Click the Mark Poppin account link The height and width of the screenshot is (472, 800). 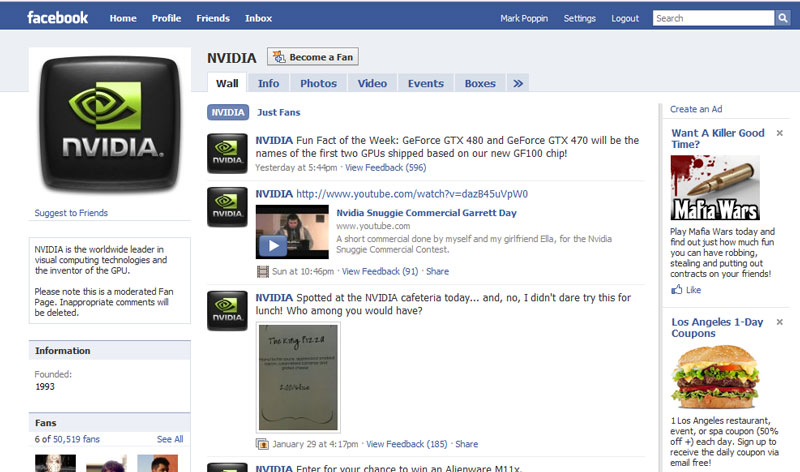(x=523, y=18)
